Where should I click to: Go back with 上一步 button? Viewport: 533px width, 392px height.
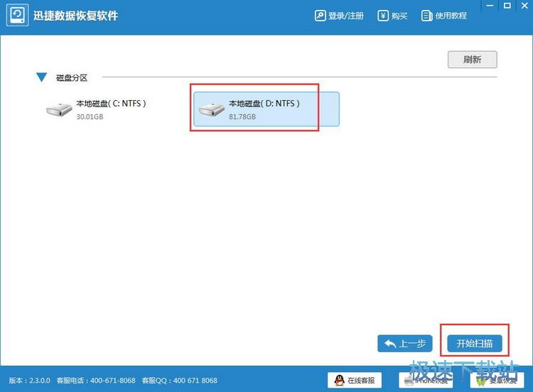click(x=405, y=344)
